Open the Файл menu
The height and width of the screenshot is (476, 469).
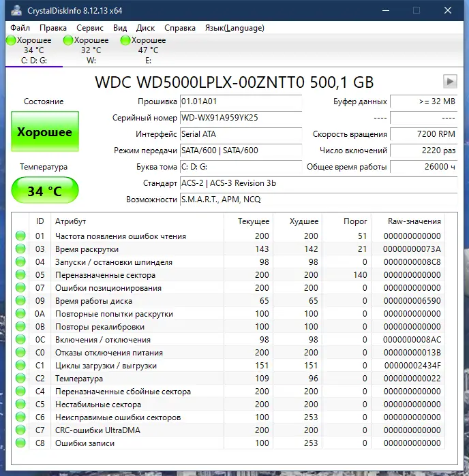click(20, 28)
